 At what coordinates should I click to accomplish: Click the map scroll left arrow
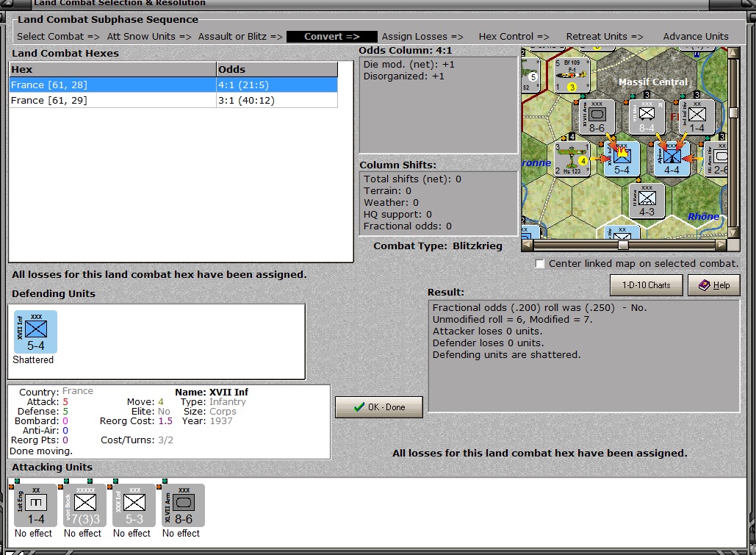(528, 246)
